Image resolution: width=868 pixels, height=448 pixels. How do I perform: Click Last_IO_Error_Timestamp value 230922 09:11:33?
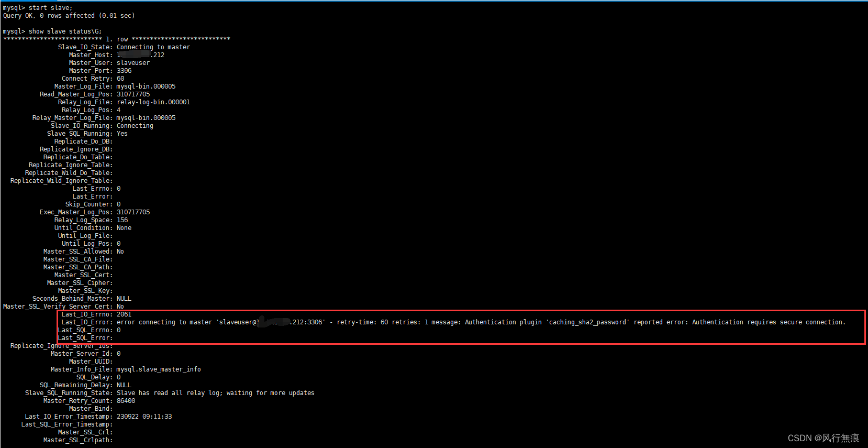[144, 417]
